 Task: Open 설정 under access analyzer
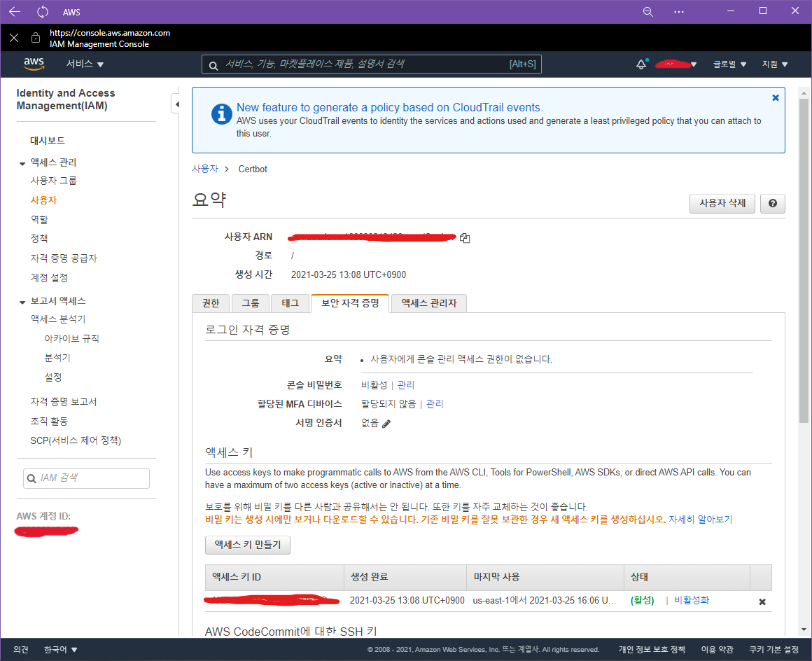(x=52, y=377)
